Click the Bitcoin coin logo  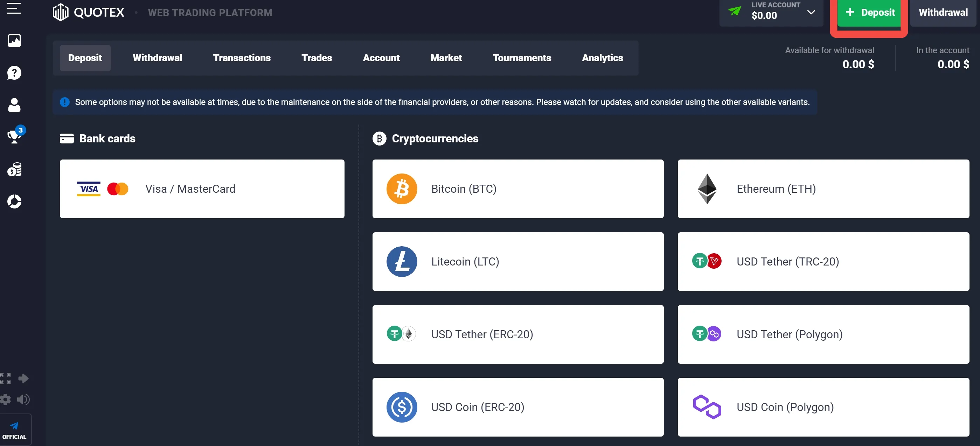coord(402,189)
